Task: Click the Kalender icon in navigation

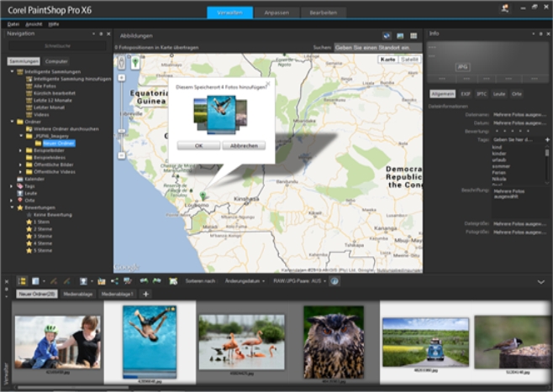Action: [x=18, y=179]
